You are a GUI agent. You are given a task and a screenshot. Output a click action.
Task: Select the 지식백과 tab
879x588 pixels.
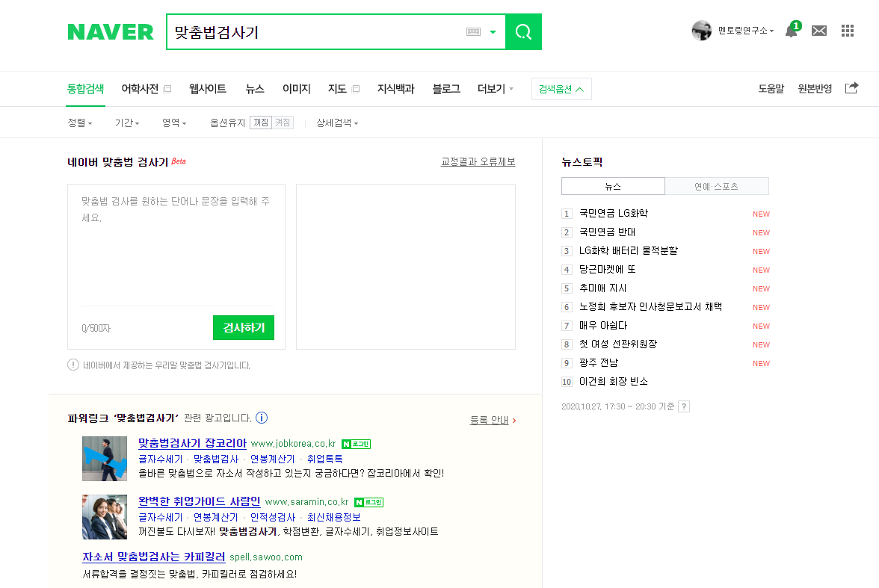pos(396,89)
